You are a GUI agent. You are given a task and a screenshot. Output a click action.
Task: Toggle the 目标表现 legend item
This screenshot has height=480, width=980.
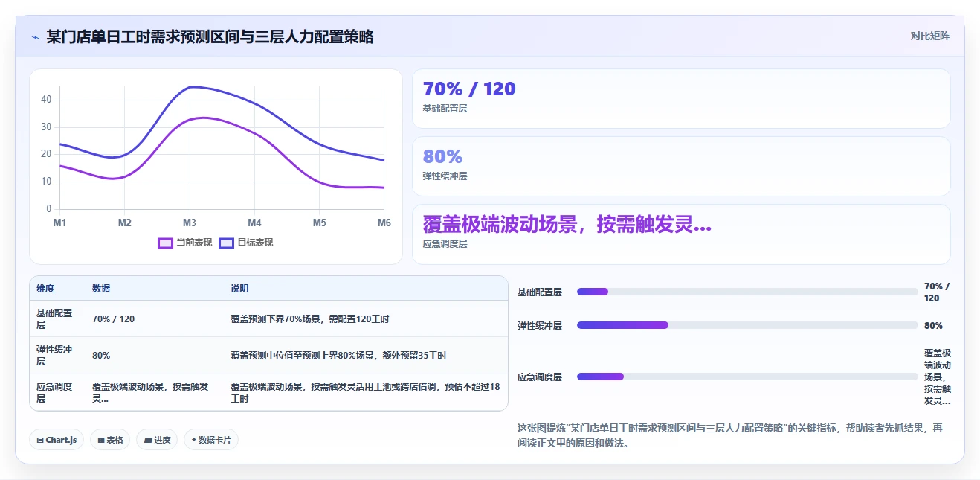[x=246, y=243]
